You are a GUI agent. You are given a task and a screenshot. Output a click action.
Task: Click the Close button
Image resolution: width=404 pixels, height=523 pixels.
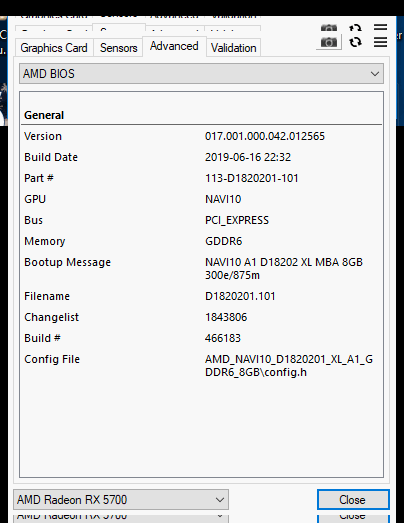tap(353, 500)
